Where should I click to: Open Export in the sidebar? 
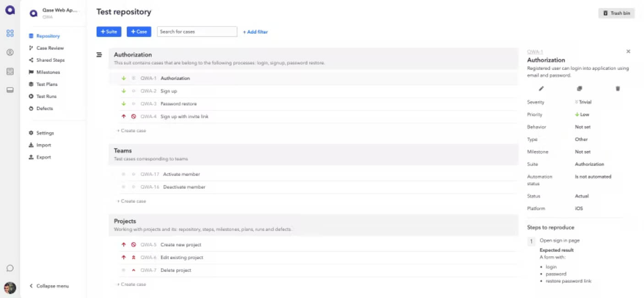[x=40, y=157]
